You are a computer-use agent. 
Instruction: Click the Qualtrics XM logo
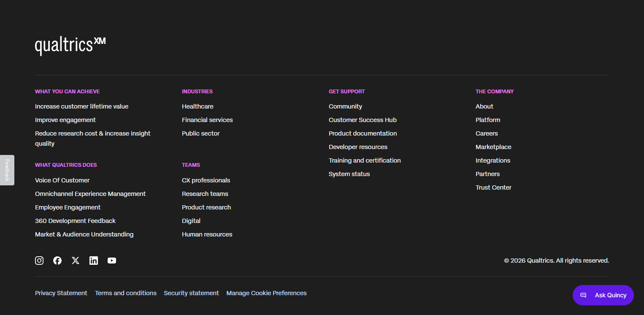click(70, 46)
